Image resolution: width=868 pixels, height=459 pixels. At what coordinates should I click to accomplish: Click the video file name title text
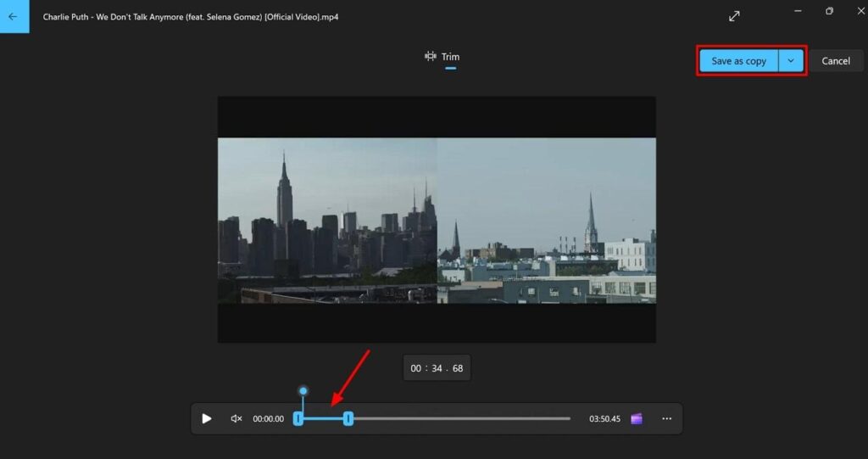point(191,17)
